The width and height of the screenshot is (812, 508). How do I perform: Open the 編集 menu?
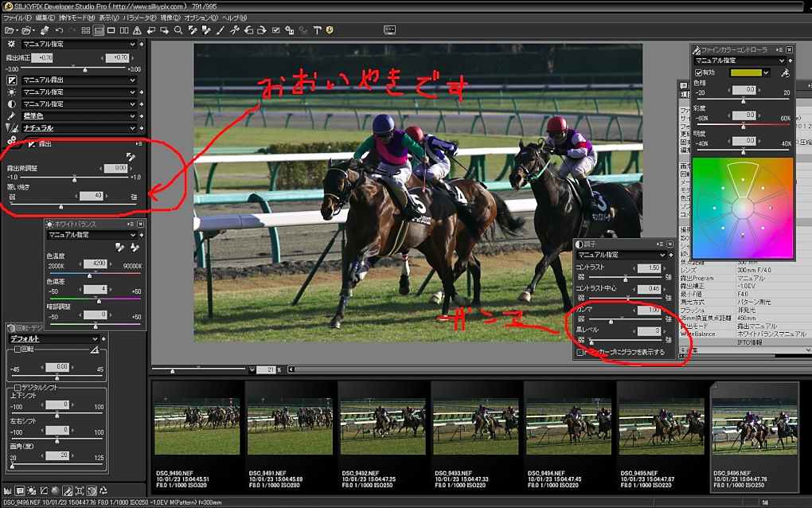45,18
